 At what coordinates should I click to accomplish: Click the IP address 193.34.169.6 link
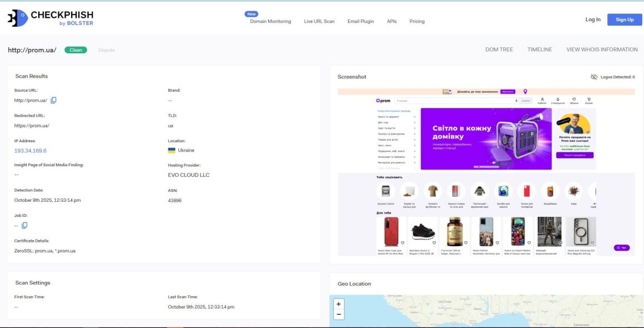pos(31,151)
